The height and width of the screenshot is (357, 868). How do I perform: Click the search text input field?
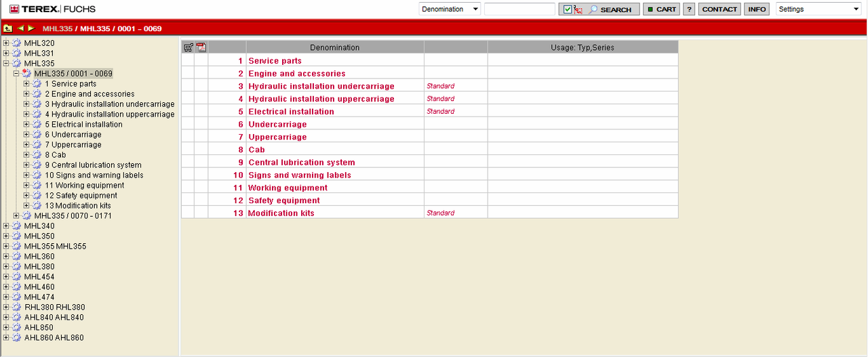519,9
